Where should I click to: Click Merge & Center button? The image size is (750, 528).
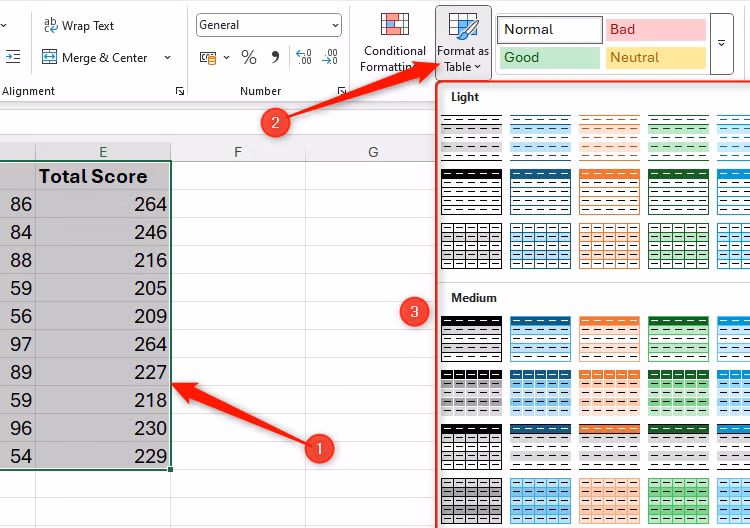point(94,58)
